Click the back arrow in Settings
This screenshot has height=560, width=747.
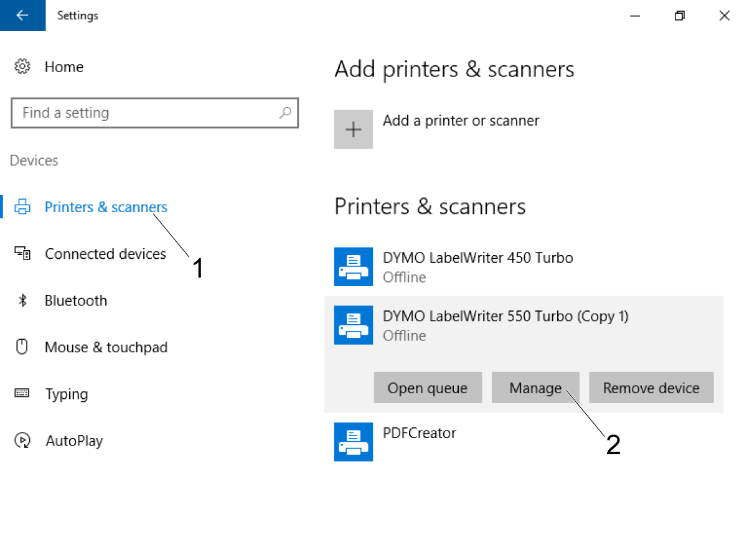coord(22,16)
